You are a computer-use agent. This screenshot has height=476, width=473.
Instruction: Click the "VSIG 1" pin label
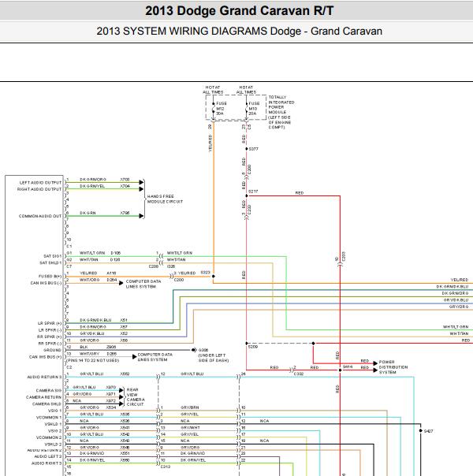tap(54, 411)
